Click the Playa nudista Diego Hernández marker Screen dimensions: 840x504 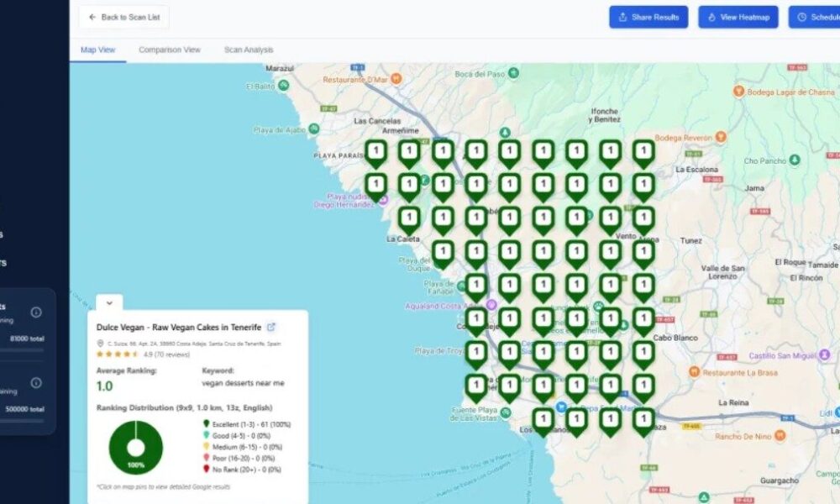(x=384, y=200)
